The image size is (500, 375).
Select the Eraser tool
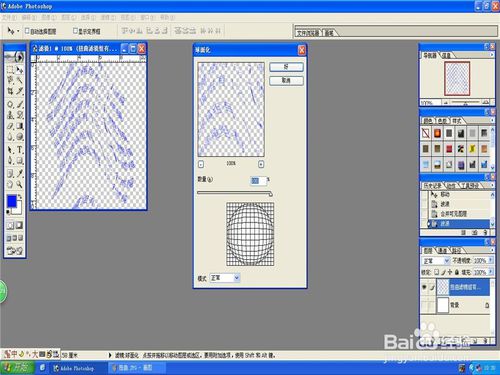[x=10, y=126]
